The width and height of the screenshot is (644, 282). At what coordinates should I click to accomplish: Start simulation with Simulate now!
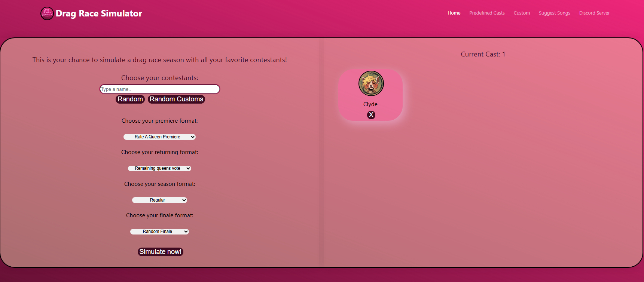coord(160,252)
